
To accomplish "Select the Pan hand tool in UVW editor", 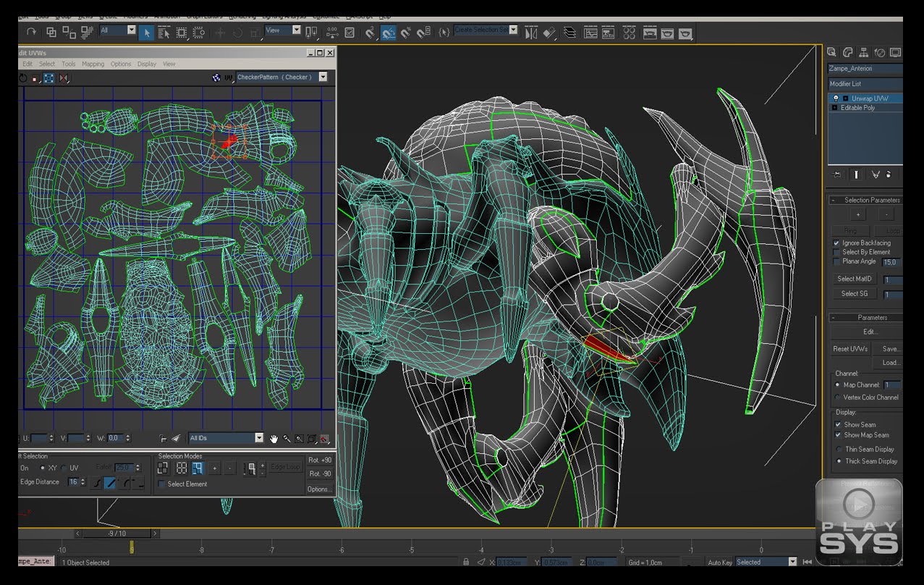I will (x=274, y=439).
